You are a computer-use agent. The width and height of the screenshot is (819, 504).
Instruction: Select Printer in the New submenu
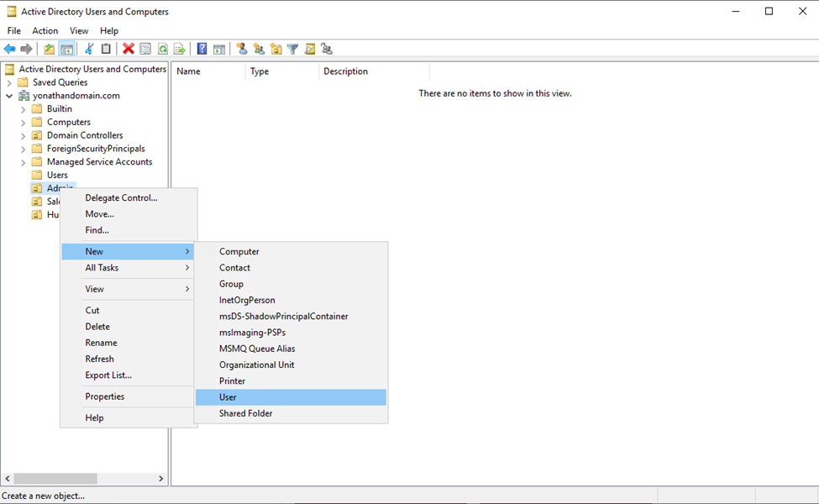click(291, 381)
